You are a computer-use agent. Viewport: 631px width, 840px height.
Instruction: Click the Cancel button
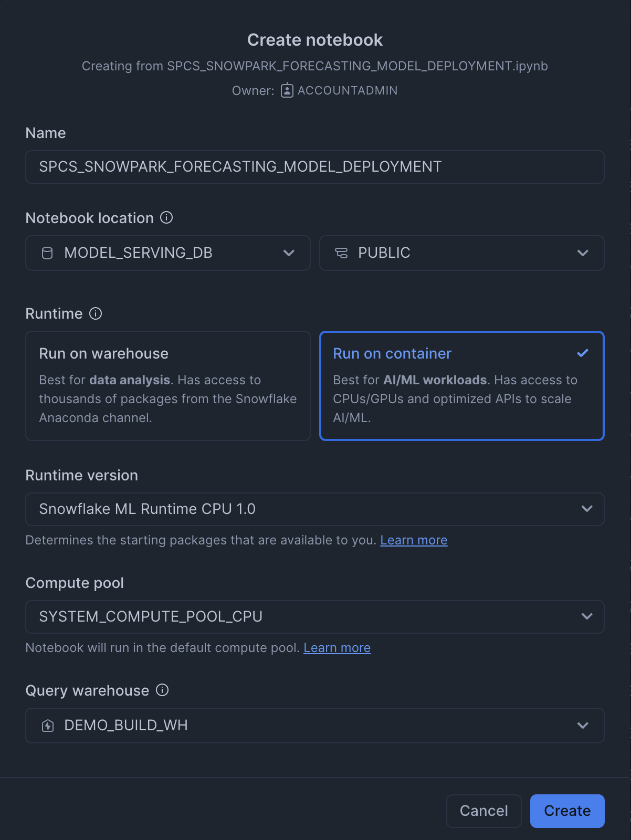[483, 811]
